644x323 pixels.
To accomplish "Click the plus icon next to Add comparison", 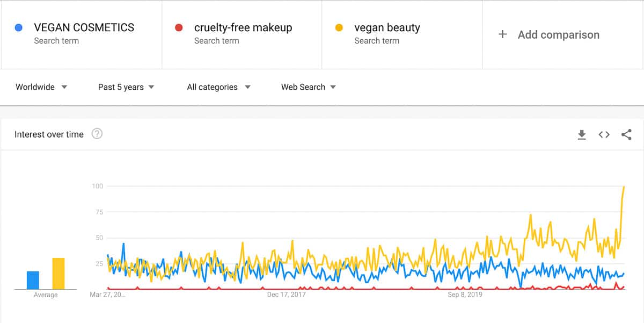I will coord(503,34).
